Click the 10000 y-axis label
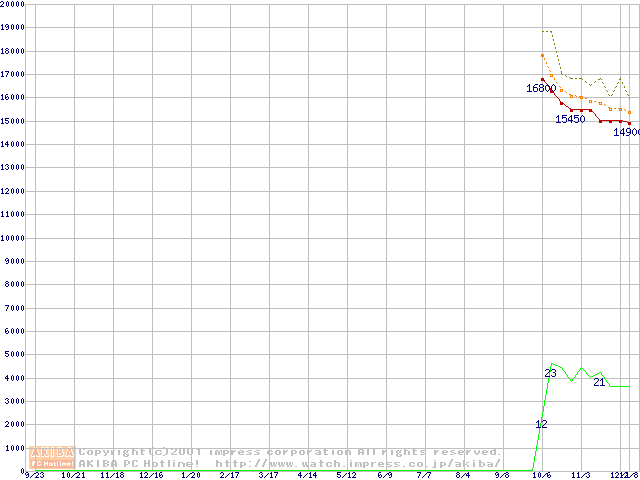This screenshot has width=640, height=480. coord(12,238)
